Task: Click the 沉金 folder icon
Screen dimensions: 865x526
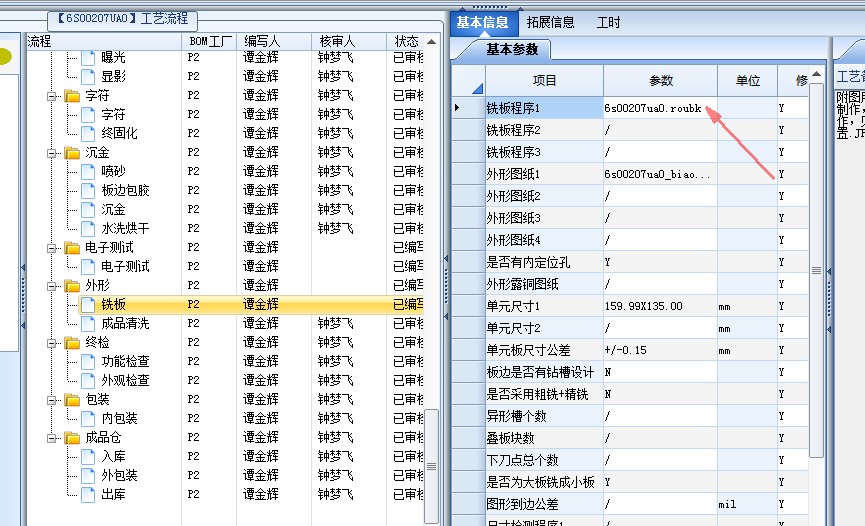Action: point(72,152)
